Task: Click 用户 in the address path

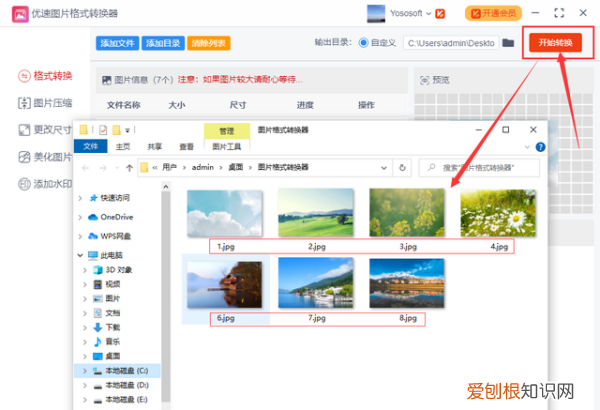Action: click(x=169, y=167)
